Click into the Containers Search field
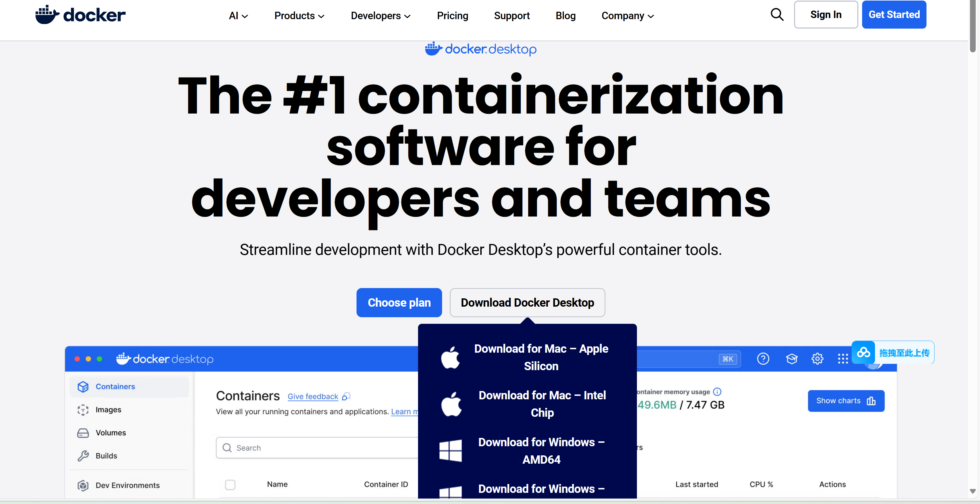 click(x=317, y=448)
